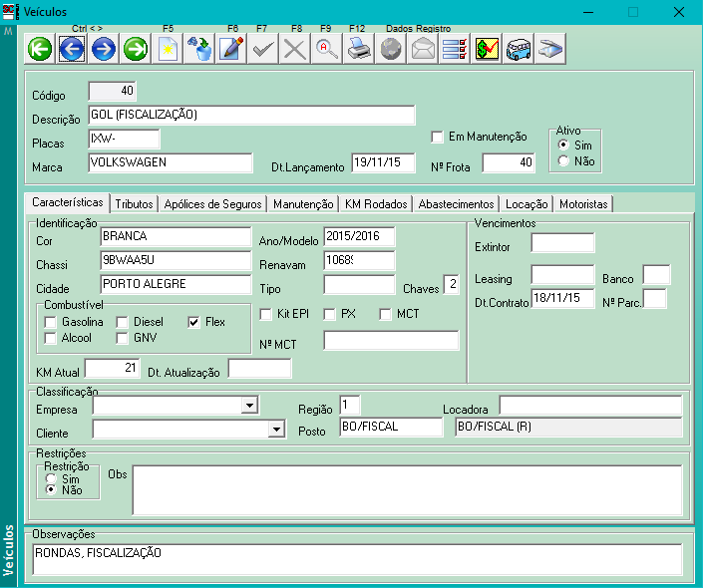Select Sim under Restrição
This screenshot has width=703, height=588.
[51, 478]
